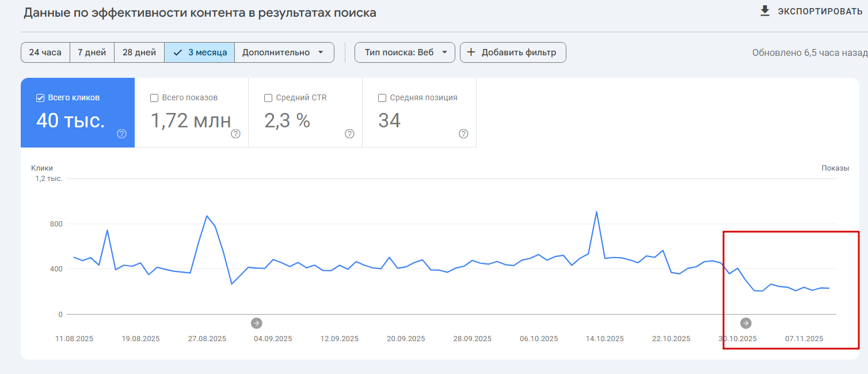Click the 27.08.2025 date label

[207, 339]
